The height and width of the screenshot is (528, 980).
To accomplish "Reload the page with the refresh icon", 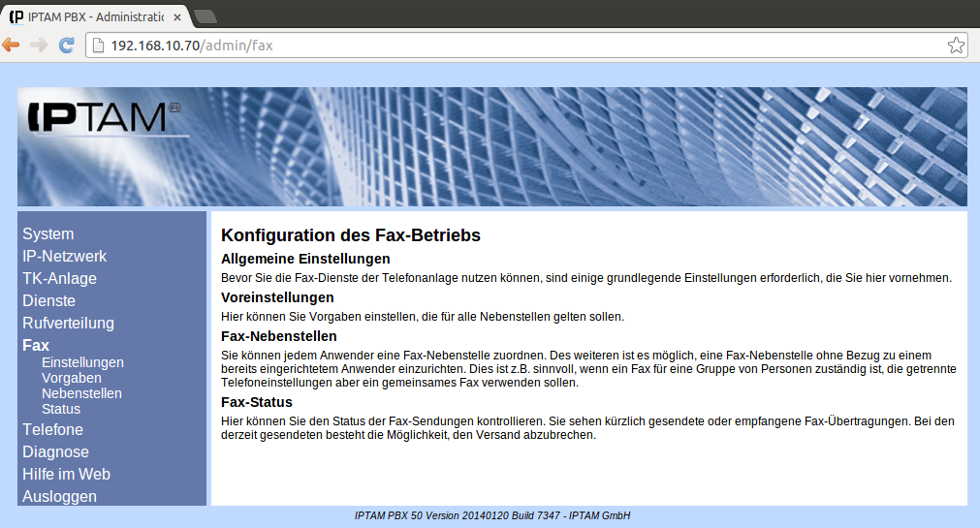I will (x=67, y=45).
